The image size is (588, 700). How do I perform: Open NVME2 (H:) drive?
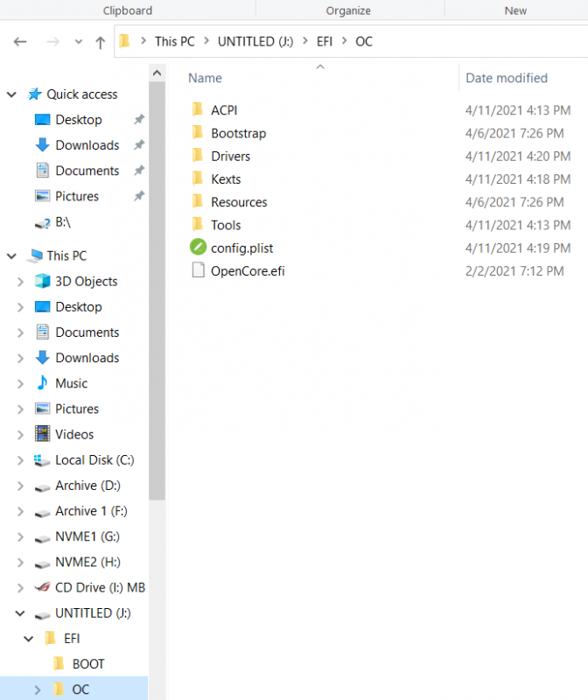coord(88,562)
